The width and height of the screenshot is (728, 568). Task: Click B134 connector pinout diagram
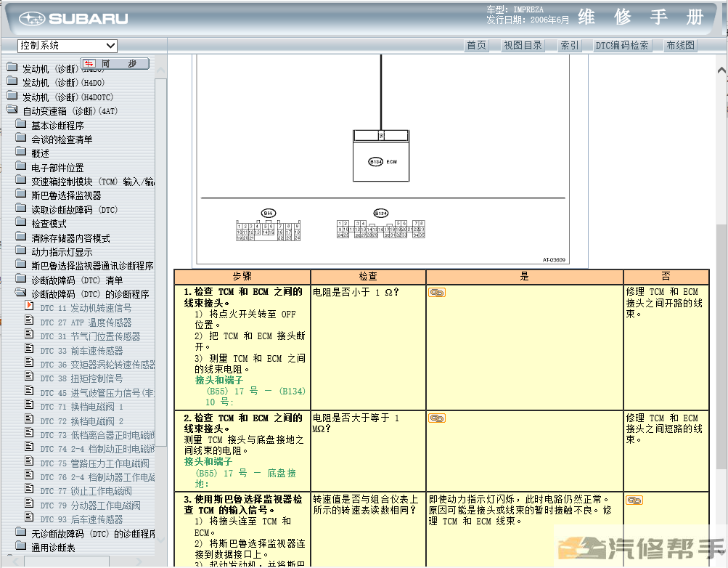pyautogui.click(x=381, y=229)
